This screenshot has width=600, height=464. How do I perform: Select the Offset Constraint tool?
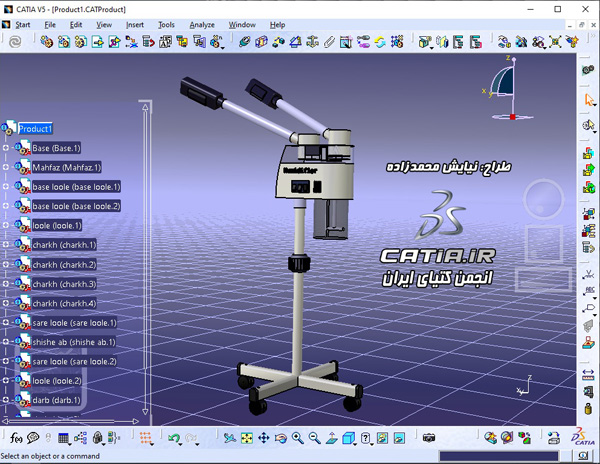[278, 42]
